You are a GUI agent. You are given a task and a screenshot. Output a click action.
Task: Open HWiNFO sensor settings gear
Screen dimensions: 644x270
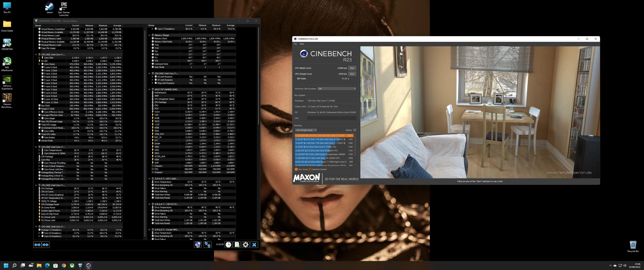[245, 245]
